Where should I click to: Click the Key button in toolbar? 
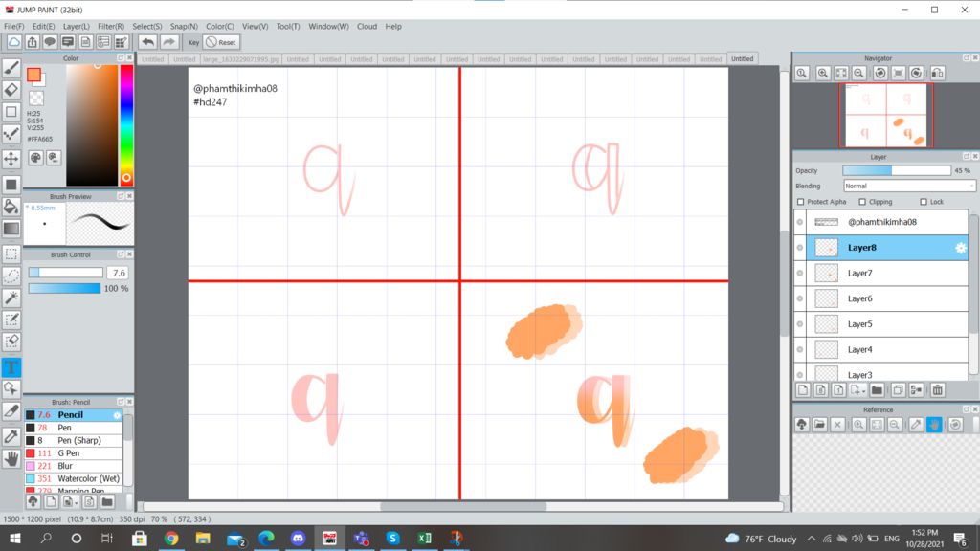point(193,42)
